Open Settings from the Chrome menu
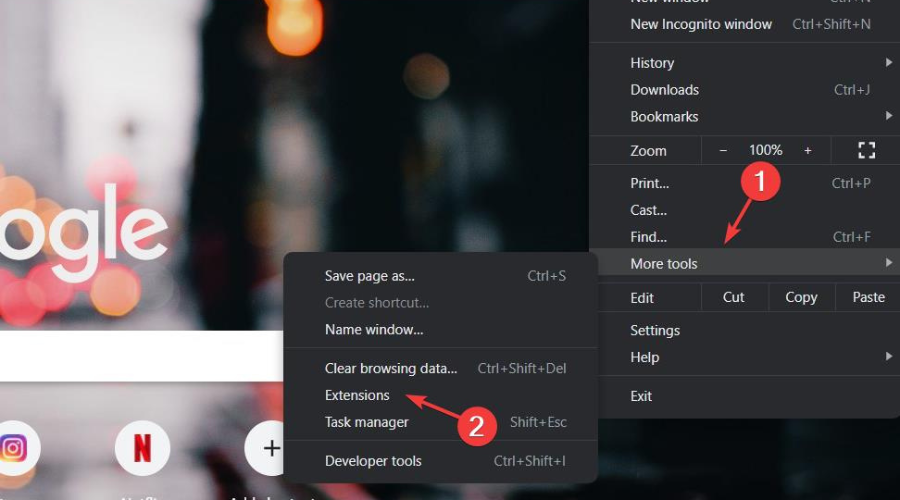The width and height of the screenshot is (900, 500). (x=744, y=330)
